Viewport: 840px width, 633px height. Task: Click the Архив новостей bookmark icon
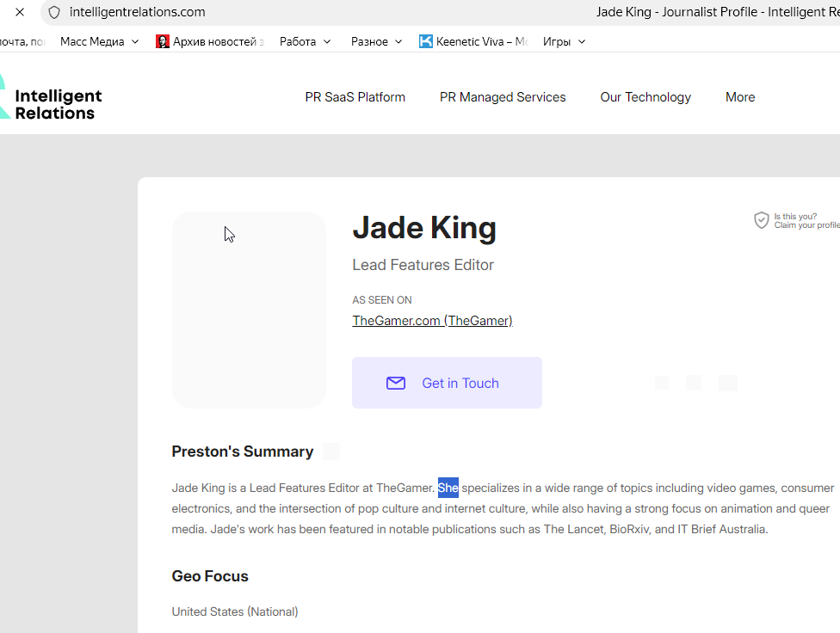pos(163,41)
